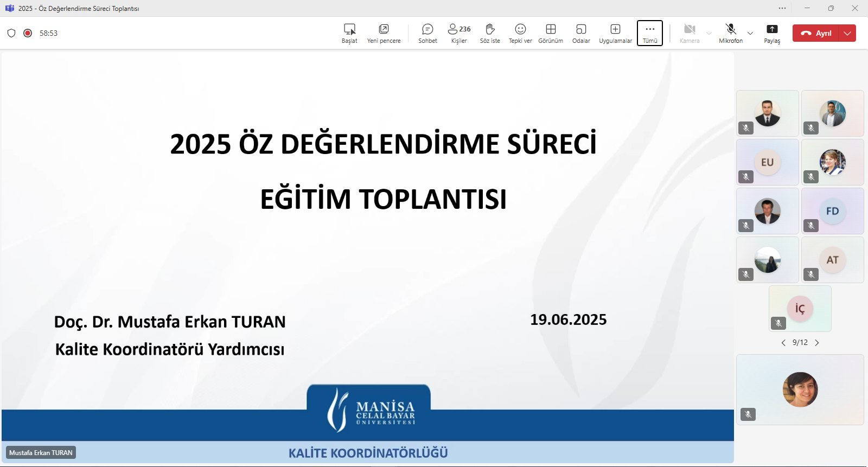Toggle the Mikrofon mute state
The image size is (868, 467).
click(731, 33)
